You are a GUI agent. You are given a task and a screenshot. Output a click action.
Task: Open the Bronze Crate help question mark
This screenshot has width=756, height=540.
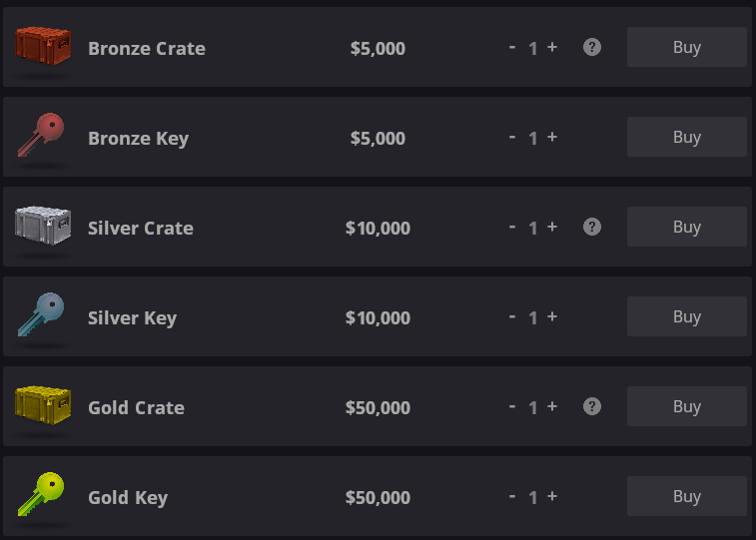(592, 47)
